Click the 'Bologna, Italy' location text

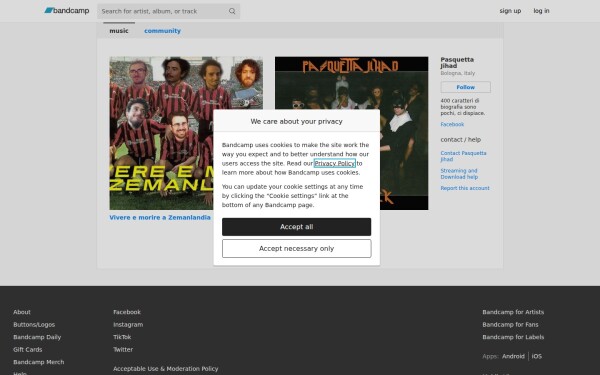(x=458, y=73)
